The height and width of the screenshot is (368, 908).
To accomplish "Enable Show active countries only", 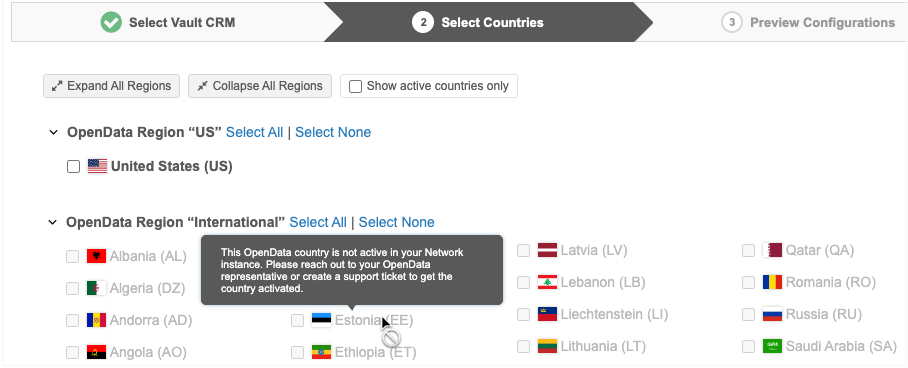I will click(356, 86).
